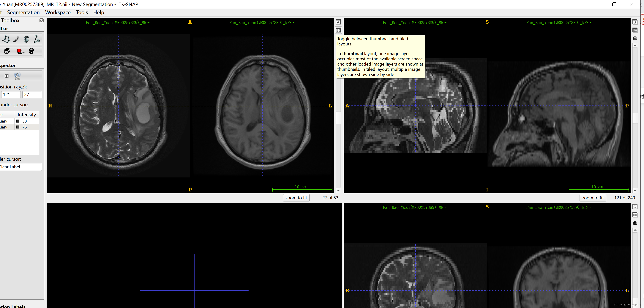Click sagittal view zoom to fit
This screenshot has width=644, height=308.
coord(593,198)
